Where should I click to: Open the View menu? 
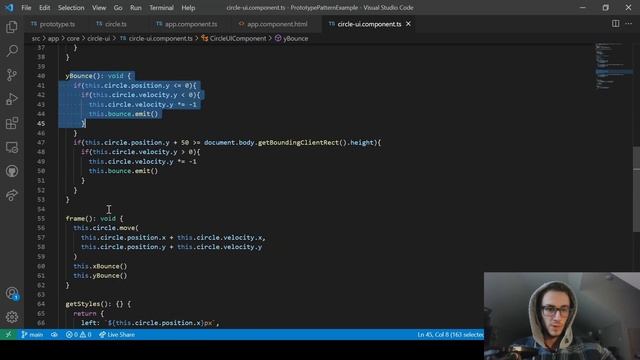point(99,8)
